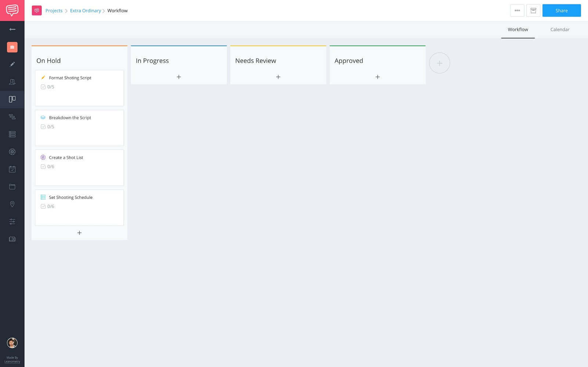Select the workflow boards icon in sidebar
Viewport: 588px width, 367px height.
12,99
